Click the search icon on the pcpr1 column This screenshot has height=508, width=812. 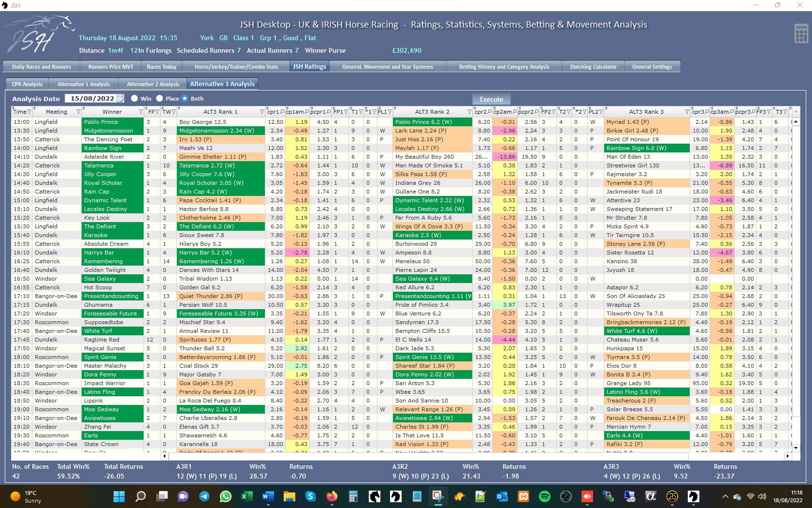point(329,112)
